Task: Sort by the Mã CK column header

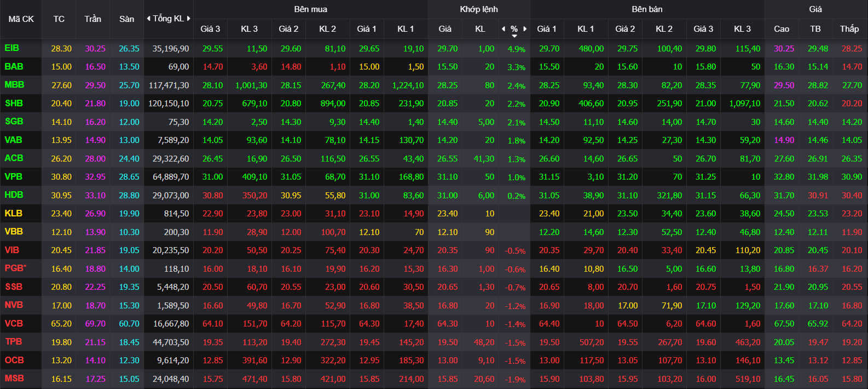Action: [x=21, y=19]
